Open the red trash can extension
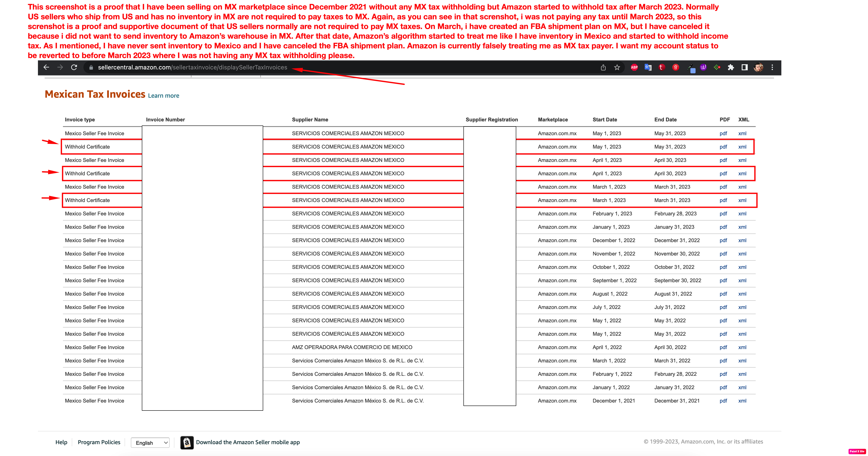Image resolution: width=868 pixels, height=456 pixels. tap(676, 67)
